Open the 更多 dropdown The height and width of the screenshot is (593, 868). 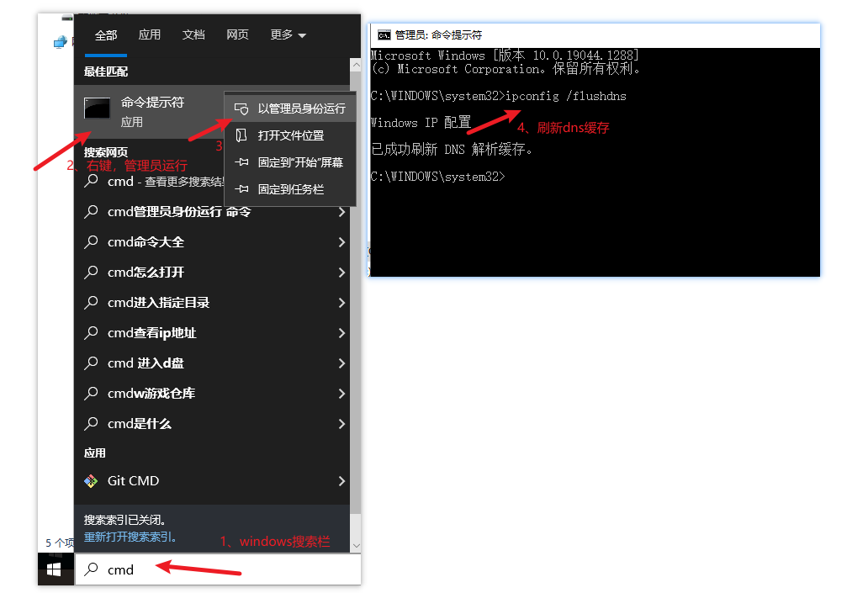tap(288, 34)
